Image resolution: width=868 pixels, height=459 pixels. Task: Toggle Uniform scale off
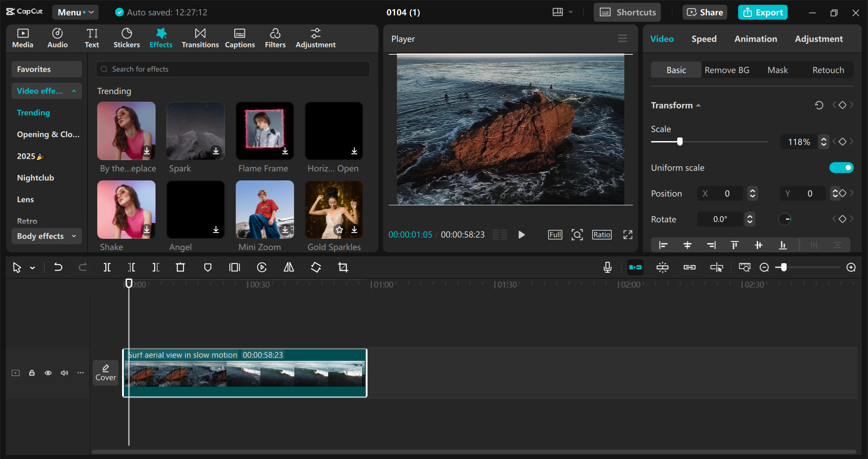click(841, 167)
